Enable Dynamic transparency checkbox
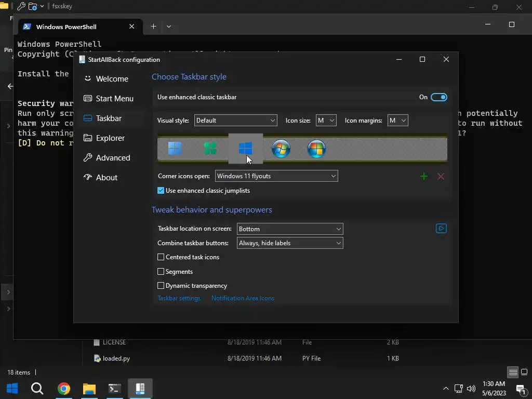Image resolution: width=532 pixels, height=399 pixels. 161,286
